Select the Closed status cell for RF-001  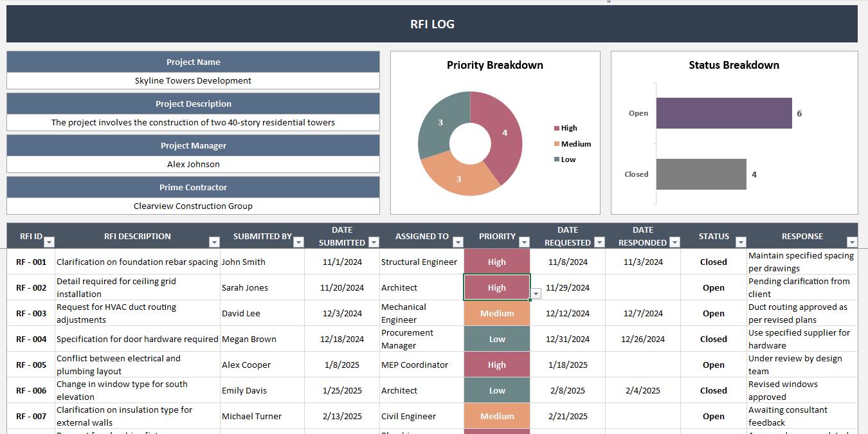[x=714, y=262]
